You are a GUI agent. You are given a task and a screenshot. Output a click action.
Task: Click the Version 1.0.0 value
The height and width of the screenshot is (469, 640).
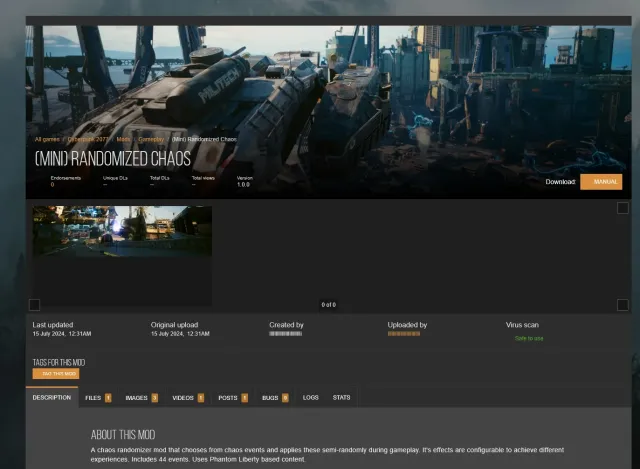click(x=243, y=184)
